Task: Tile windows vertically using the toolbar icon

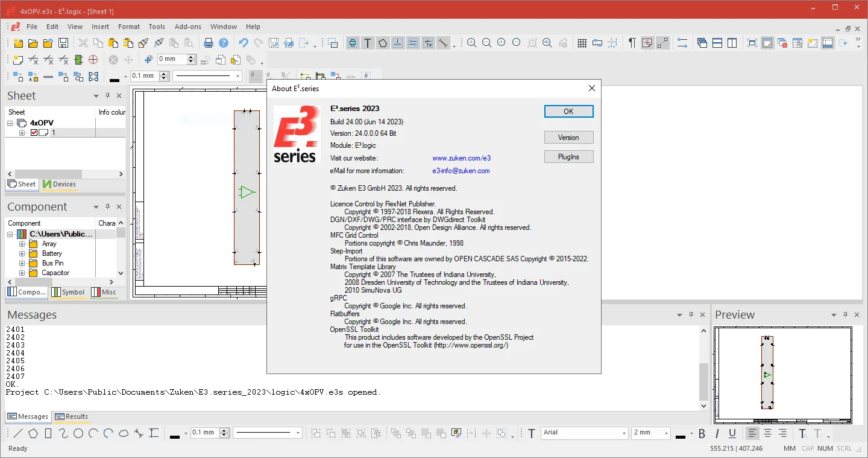Action: click(x=732, y=43)
